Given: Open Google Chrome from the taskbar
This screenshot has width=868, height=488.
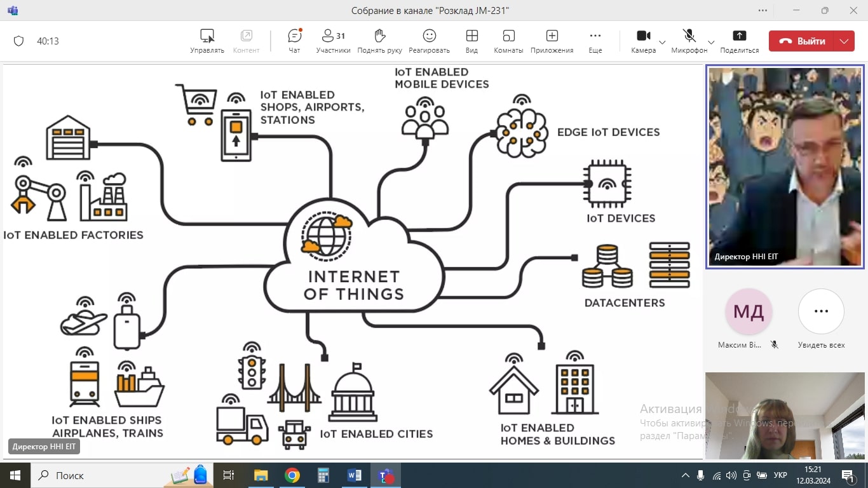Looking at the screenshot, I should tap(292, 475).
